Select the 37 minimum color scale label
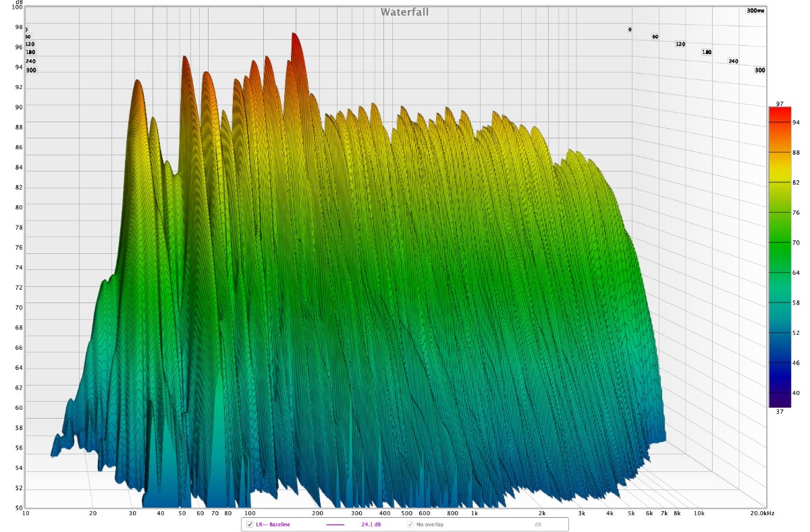 click(x=779, y=412)
